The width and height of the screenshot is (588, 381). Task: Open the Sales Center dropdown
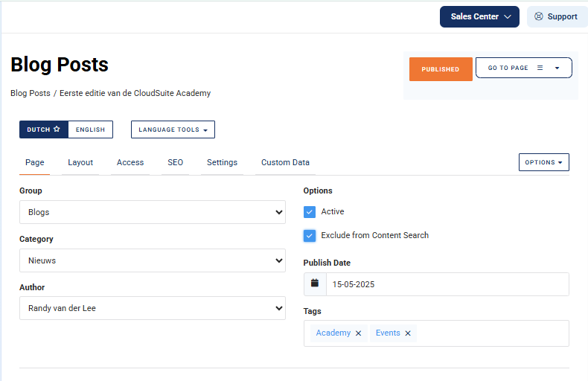pyautogui.click(x=479, y=16)
